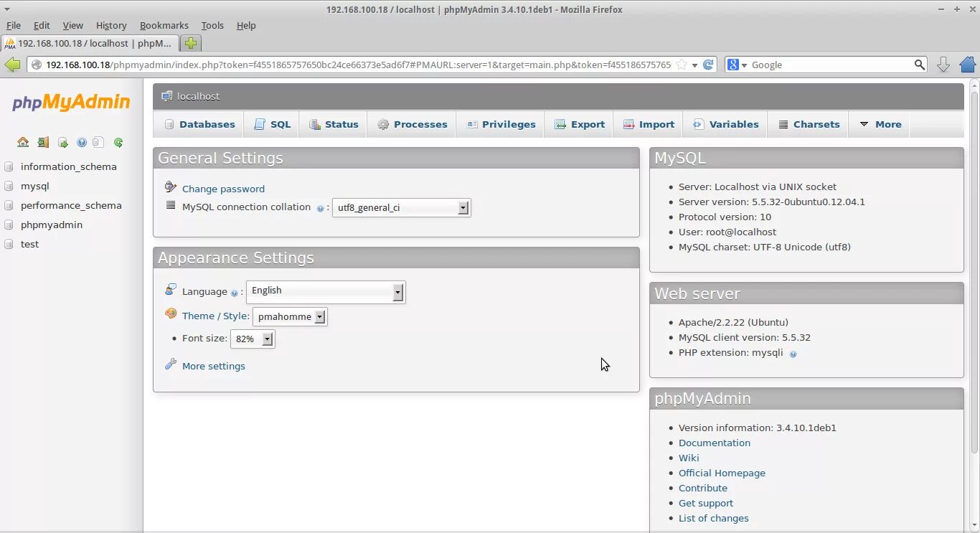The image size is (980, 533).
Task: Open Font size dropdown showing 82%
Action: point(253,339)
